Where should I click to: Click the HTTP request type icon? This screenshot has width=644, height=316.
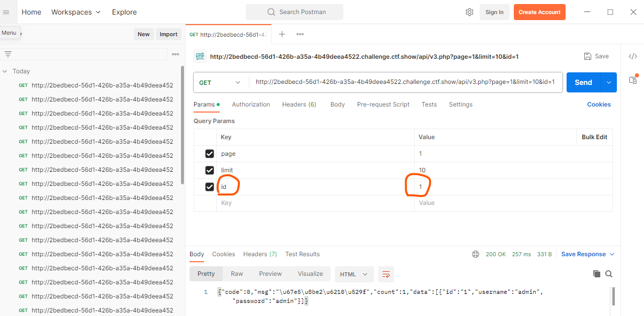tap(200, 56)
